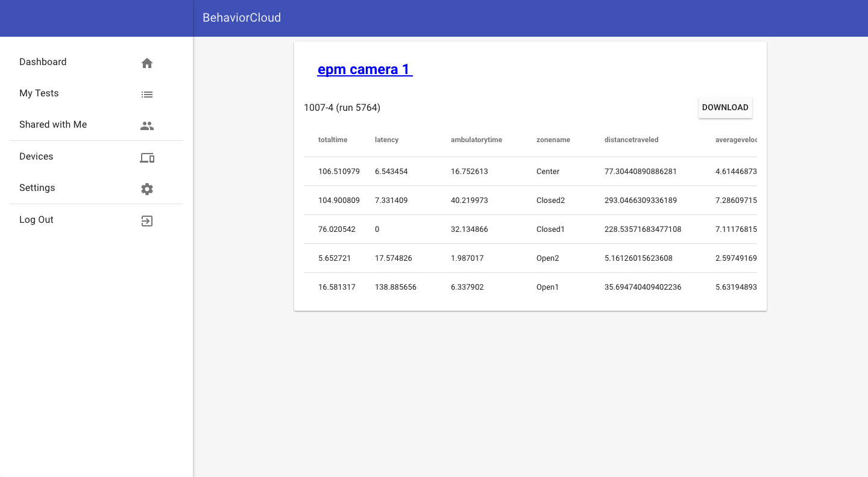Click totaltime value 104.900809
Viewport: 868px width, 477px height.
coord(339,201)
